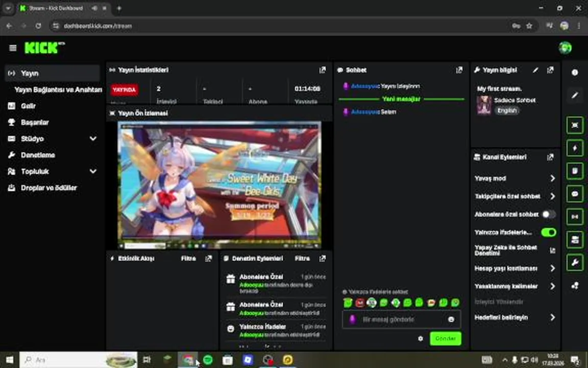Open Yayın Bağlantısı ve Anahtarı
The image size is (588, 368).
(58, 90)
